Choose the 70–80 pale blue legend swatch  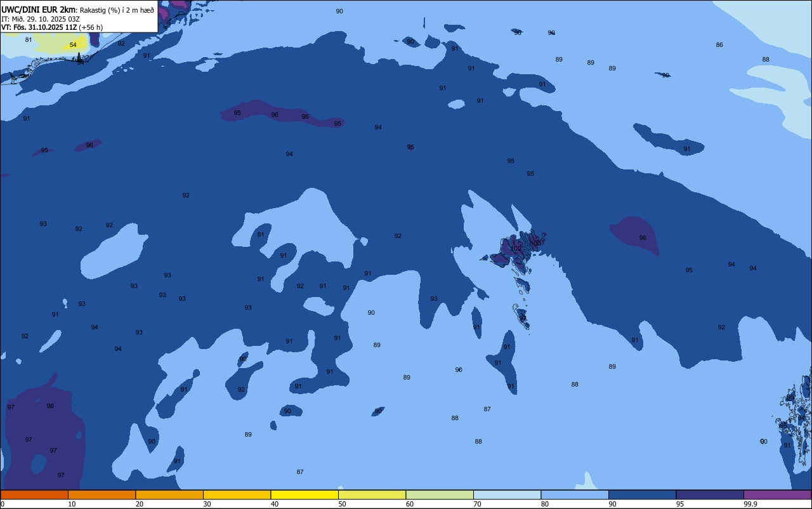(x=507, y=494)
